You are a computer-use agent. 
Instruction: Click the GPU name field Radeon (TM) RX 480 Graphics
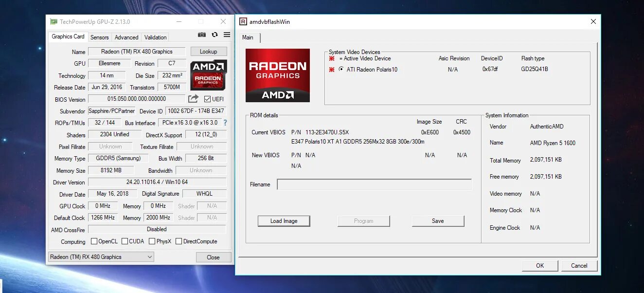point(137,52)
